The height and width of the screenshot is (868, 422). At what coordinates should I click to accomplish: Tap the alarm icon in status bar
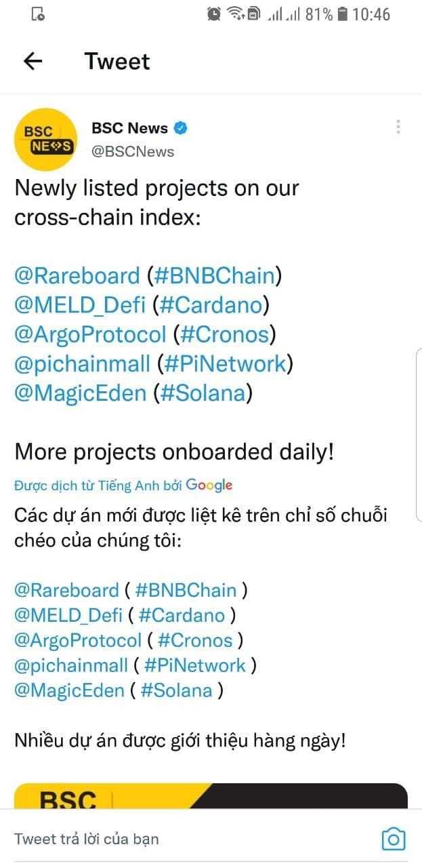click(x=214, y=14)
